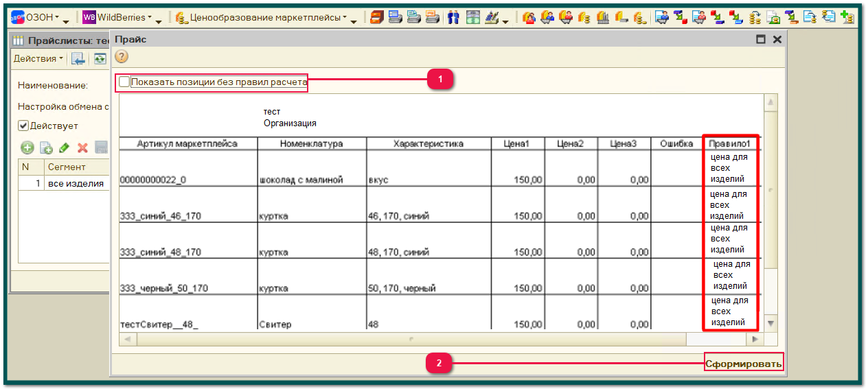Click the Сегмент column header
This screenshot has height=391, width=868.
[76, 167]
